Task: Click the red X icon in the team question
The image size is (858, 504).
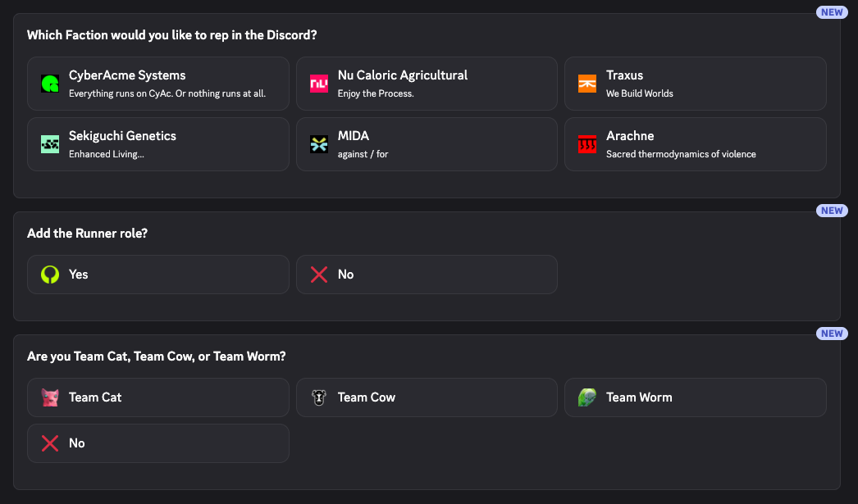Action: 49,443
